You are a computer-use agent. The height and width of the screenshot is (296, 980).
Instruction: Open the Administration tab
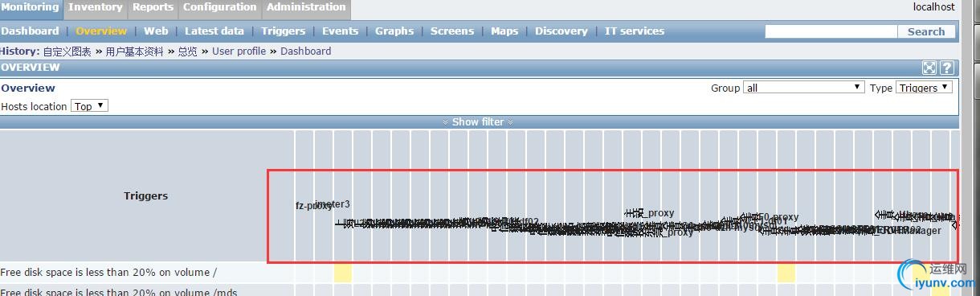pyautogui.click(x=306, y=7)
